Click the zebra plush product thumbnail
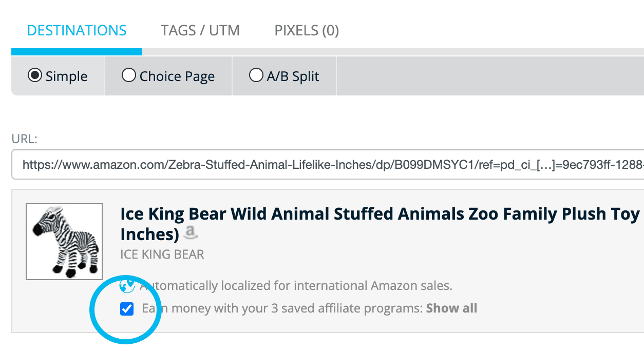This screenshot has height=351, width=644. pos(64,242)
